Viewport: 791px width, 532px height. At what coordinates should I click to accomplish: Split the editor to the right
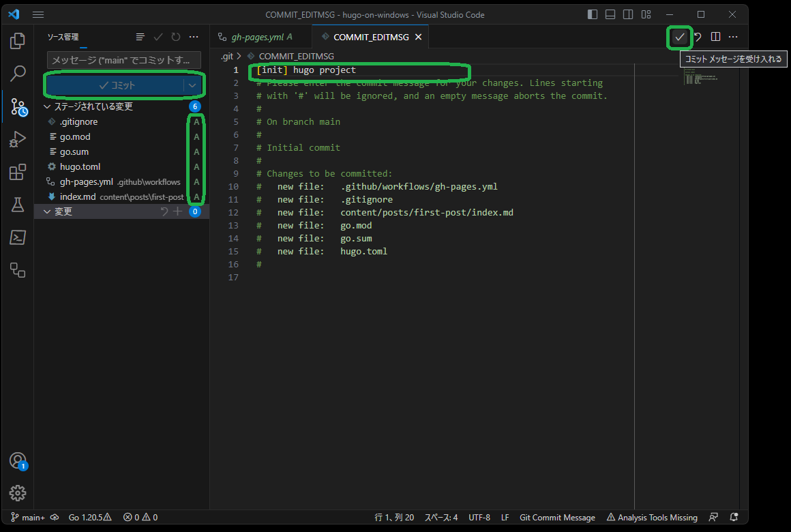pos(715,37)
